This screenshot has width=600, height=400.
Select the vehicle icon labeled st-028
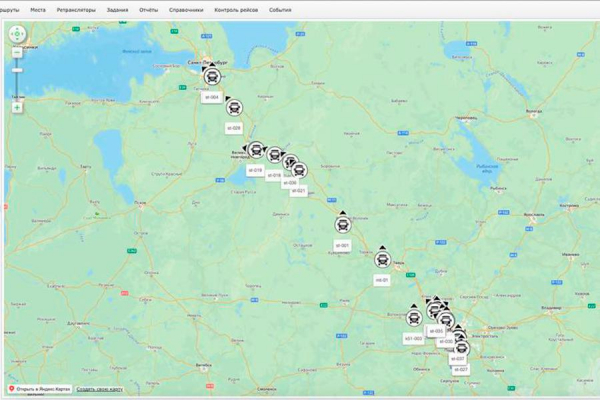point(233,110)
